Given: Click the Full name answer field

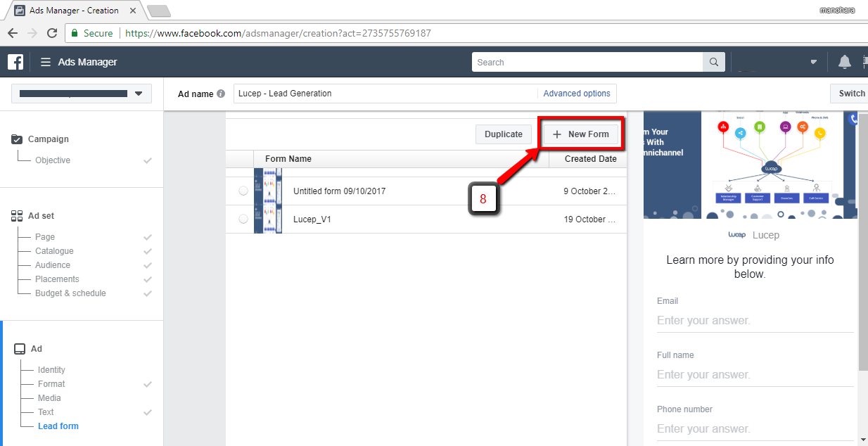Looking at the screenshot, I should point(755,375).
